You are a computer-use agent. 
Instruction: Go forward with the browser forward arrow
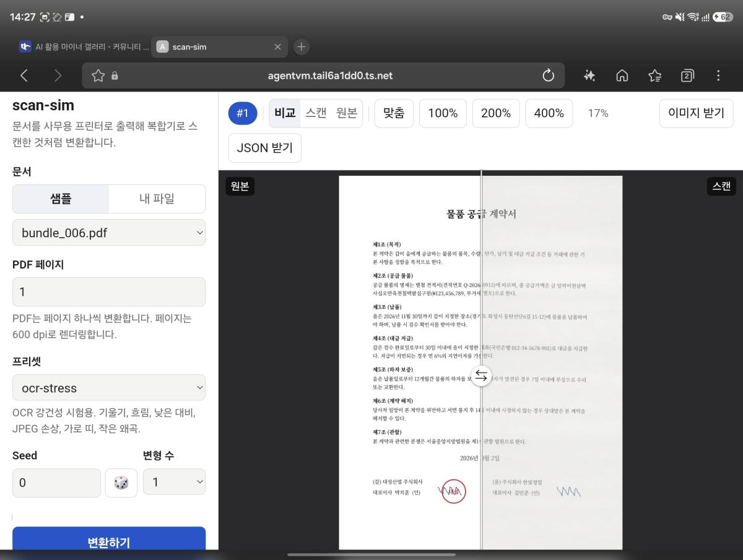(58, 75)
